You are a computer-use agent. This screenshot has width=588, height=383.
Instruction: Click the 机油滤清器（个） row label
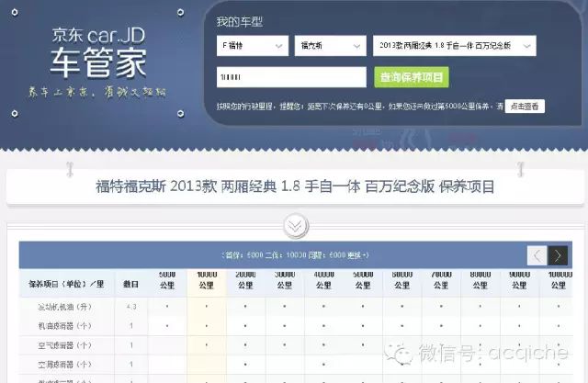pyautogui.click(x=64, y=326)
